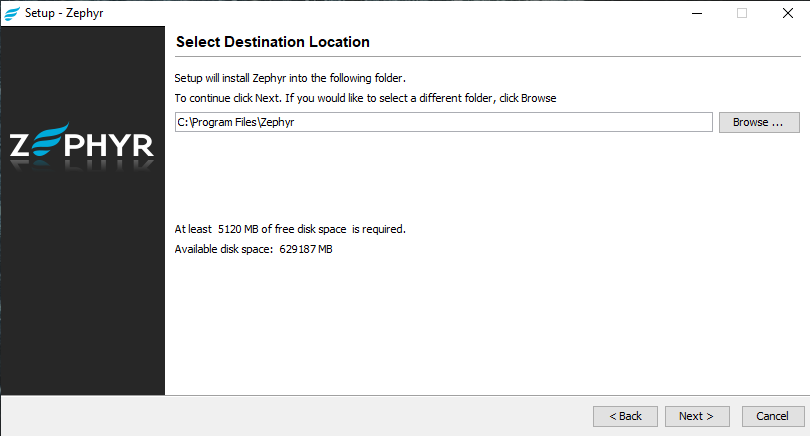Close the Setup - Zephyr window
This screenshot has width=810, height=436.
coord(787,13)
